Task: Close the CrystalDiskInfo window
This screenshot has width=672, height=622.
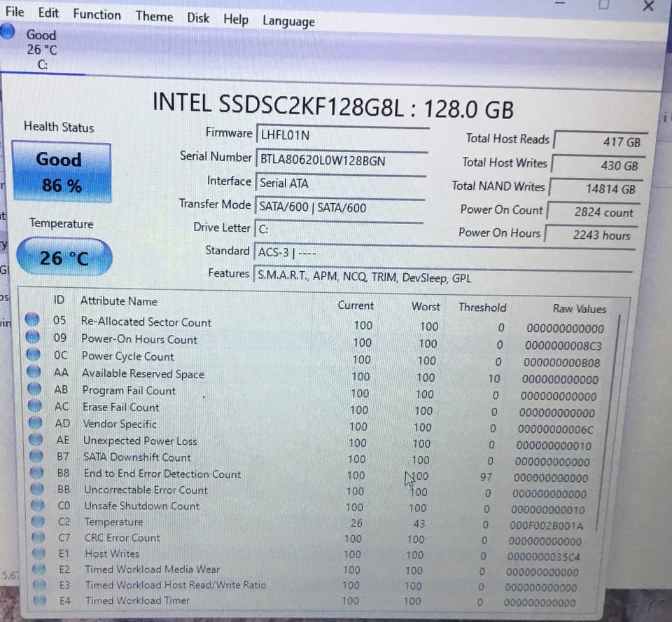Action: pos(648,6)
